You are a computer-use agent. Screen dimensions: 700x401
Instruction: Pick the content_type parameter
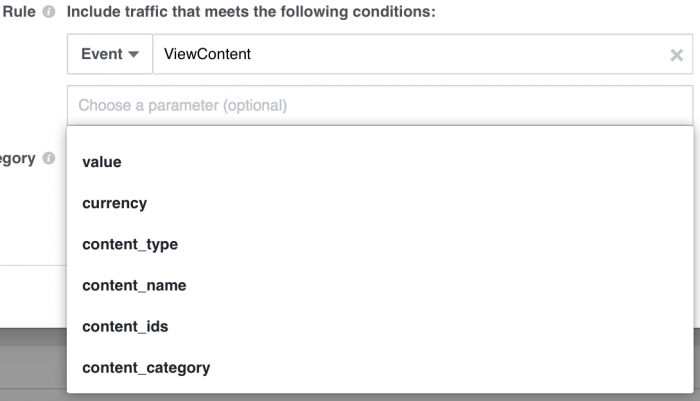click(x=130, y=244)
